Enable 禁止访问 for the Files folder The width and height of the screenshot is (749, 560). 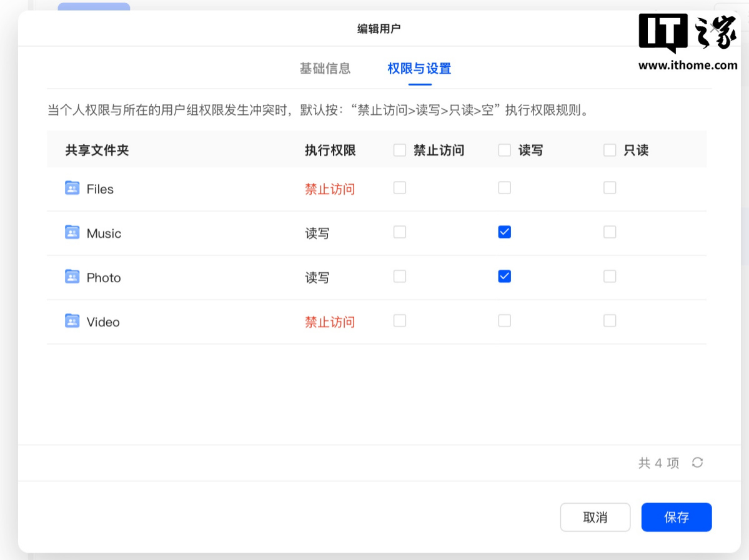coord(400,188)
